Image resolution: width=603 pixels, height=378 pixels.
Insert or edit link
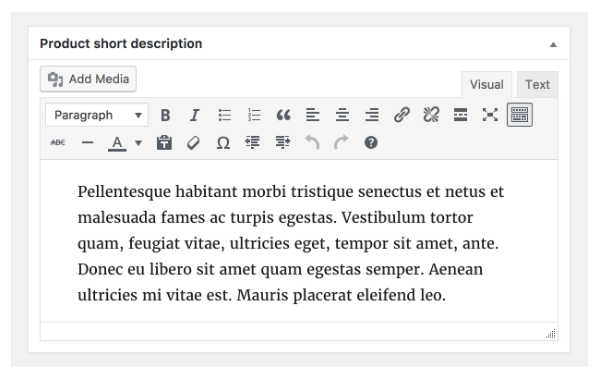point(401,115)
